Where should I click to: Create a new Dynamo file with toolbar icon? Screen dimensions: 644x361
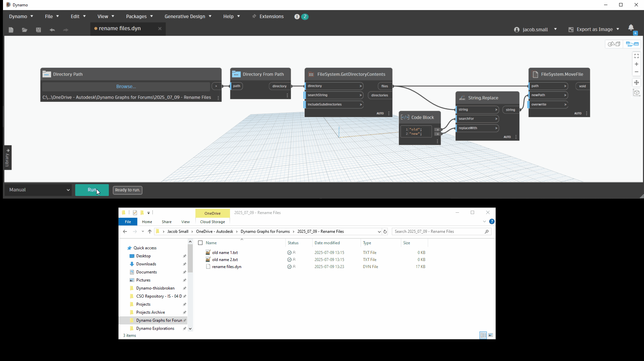(x=11, y=30)
